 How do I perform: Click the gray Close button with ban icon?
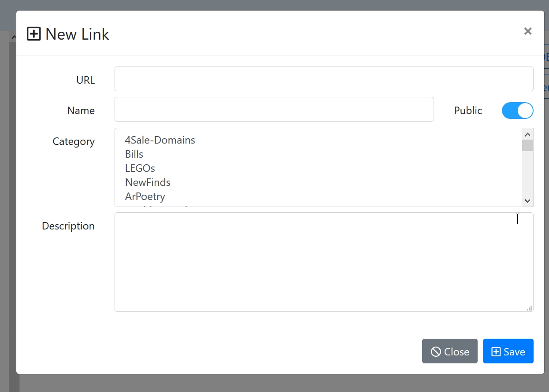point(449,351)
